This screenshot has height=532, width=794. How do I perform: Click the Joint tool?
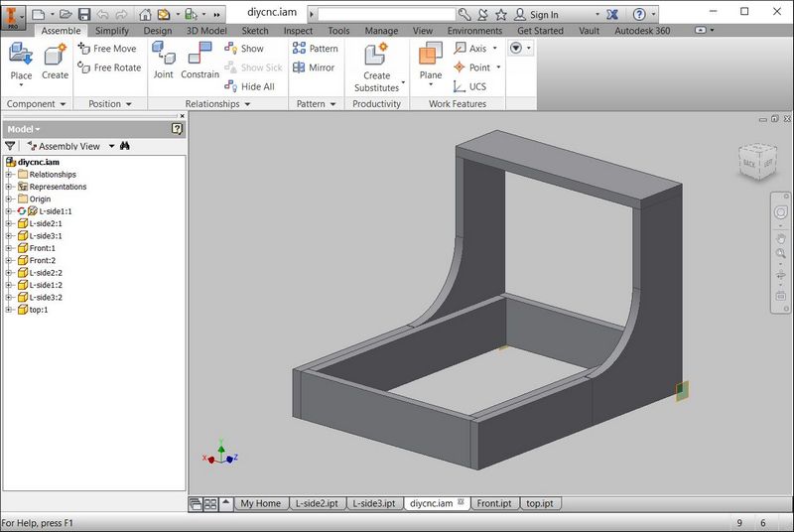163,61
